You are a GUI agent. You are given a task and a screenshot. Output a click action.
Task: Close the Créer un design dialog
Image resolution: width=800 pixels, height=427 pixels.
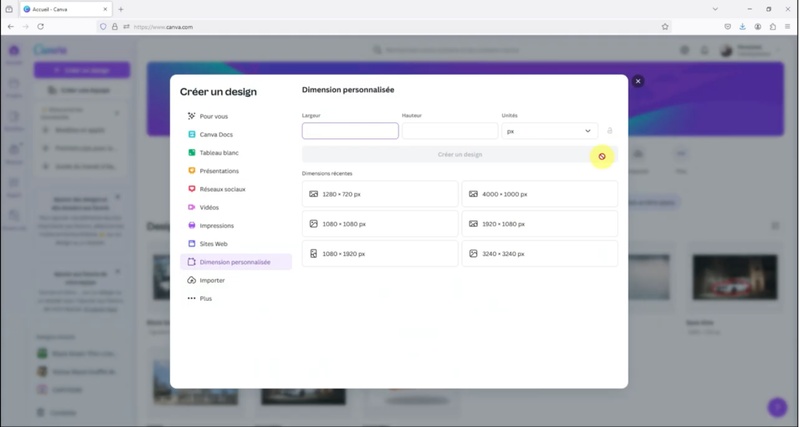pos(638,81)
